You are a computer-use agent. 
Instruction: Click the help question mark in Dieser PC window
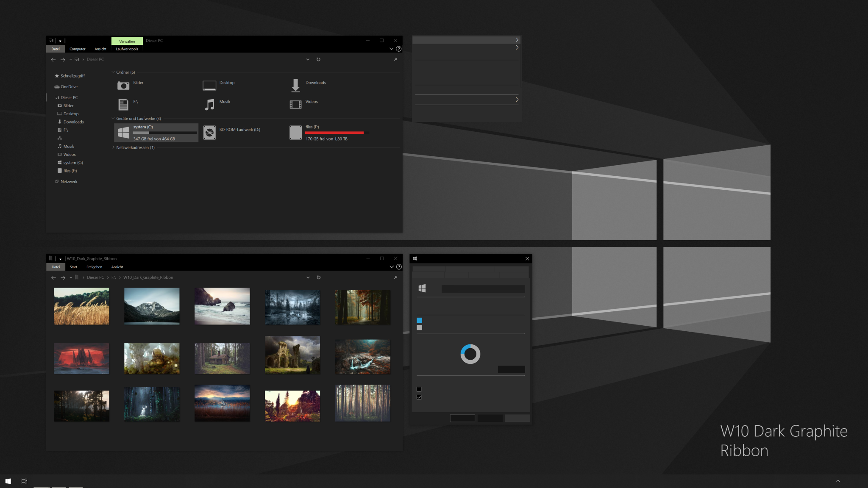[398, 49]
